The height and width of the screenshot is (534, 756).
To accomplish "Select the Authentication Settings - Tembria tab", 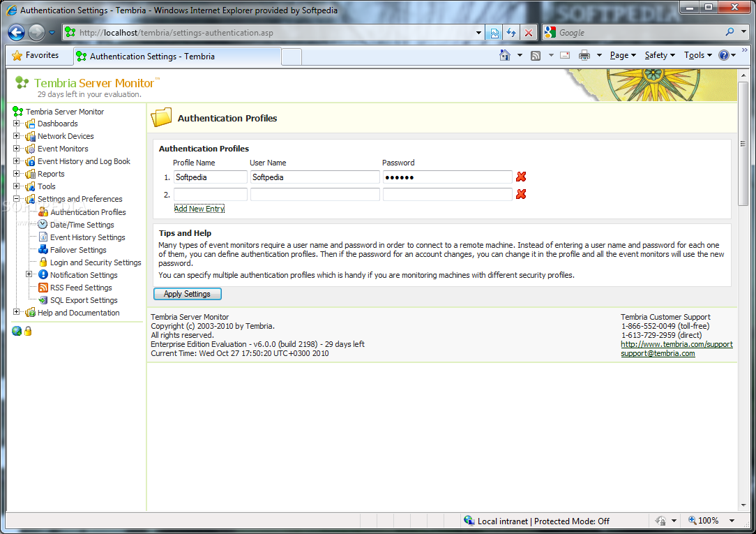I will [x=177, y=57].
